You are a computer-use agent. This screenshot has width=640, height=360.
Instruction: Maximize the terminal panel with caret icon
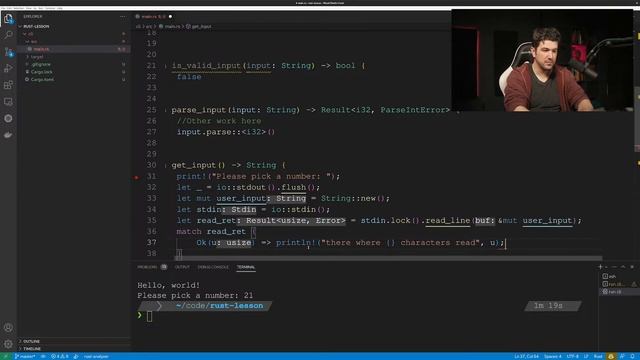pos(623,267)
